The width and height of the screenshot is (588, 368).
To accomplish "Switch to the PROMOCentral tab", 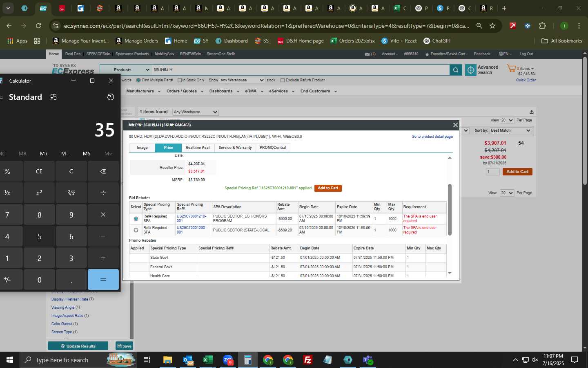I will click(273, 148).
